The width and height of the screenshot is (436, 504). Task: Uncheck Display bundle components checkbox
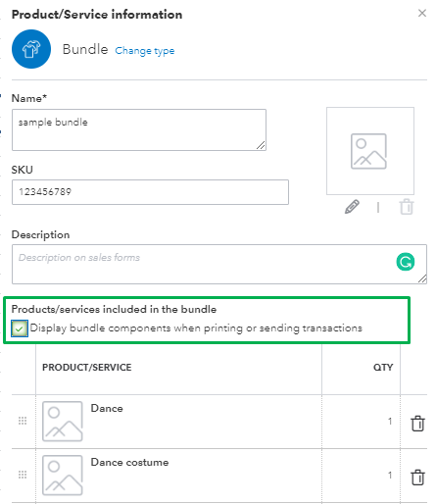point(20,328)
